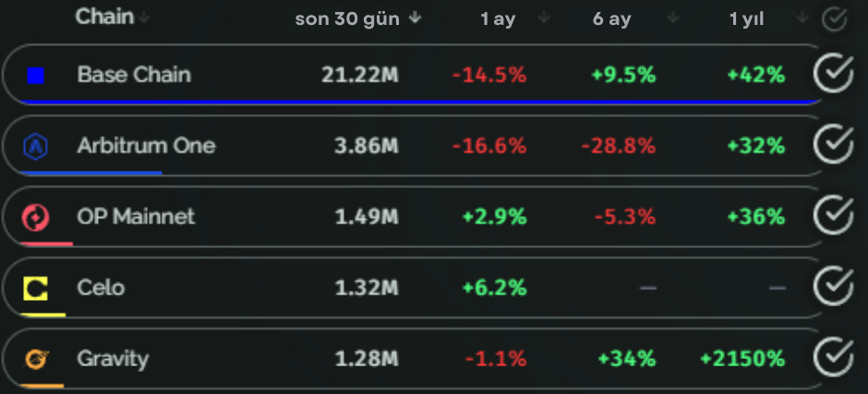Click the 1.28M value
Screen dimensions: 868x394
(367, 359)
